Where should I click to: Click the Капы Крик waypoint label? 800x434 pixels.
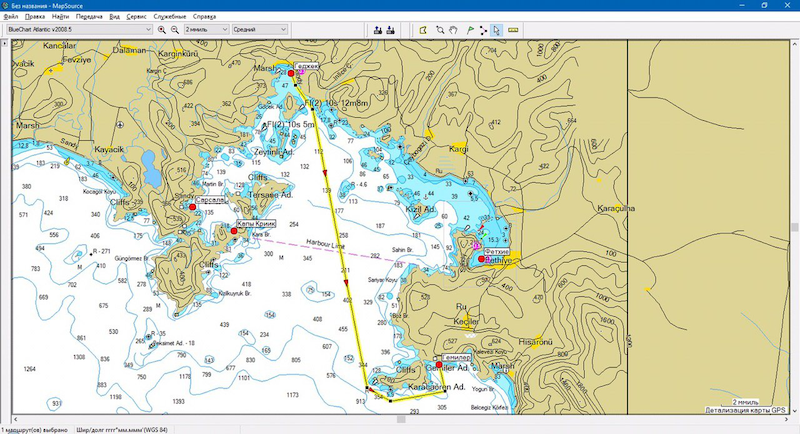click(x=256, y=223)
